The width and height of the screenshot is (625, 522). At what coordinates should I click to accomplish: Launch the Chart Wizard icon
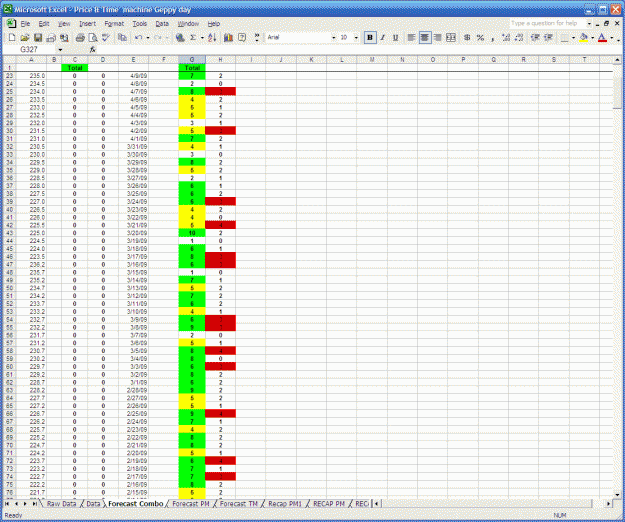(228, 37)
